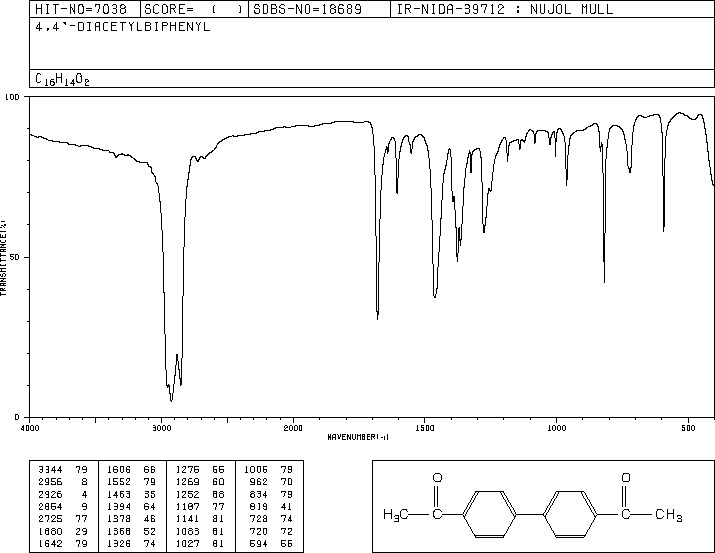Click the peak table entry 2854
This screenshot has width=715, height=553.
[50, 506]
